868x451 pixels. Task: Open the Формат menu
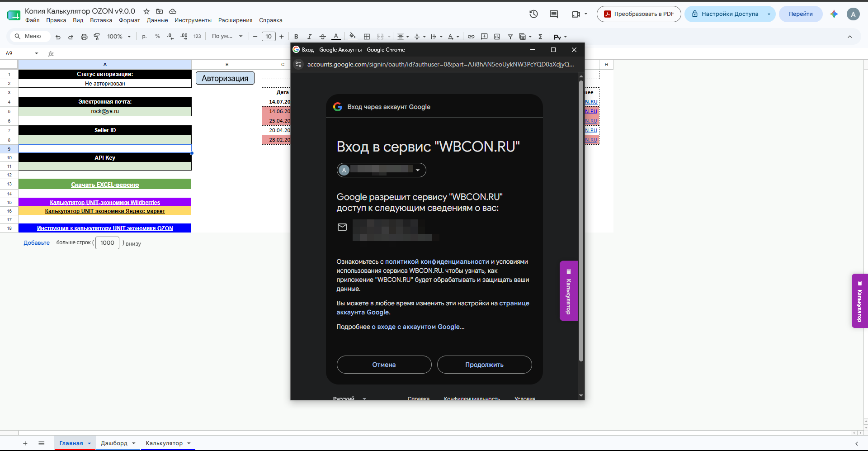pos(129,20)
